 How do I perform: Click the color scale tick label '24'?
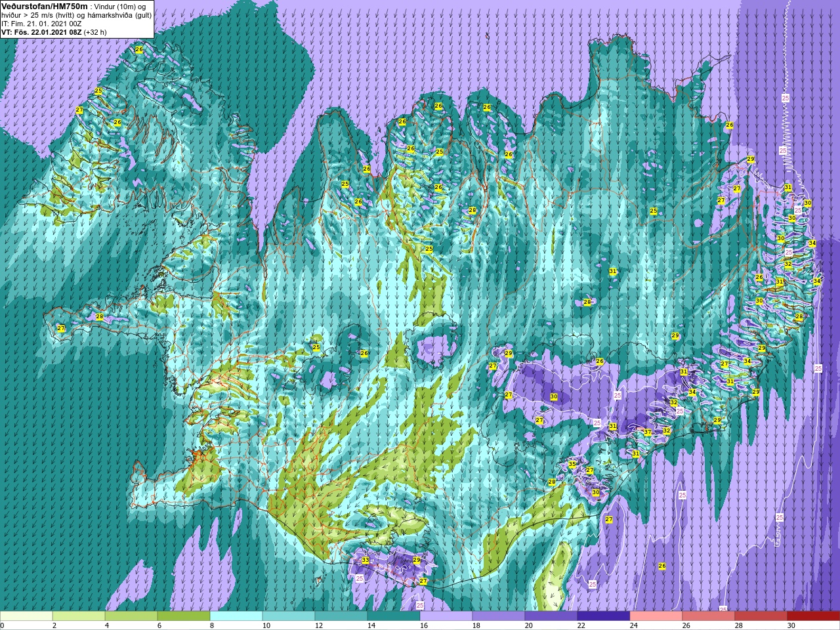(x=634, y=626)
